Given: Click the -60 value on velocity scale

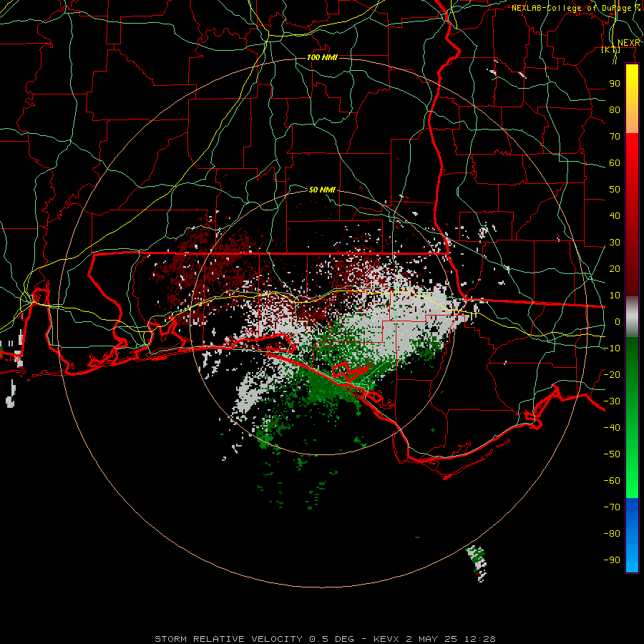Looking at the screenshot, I should click(613, 481).
